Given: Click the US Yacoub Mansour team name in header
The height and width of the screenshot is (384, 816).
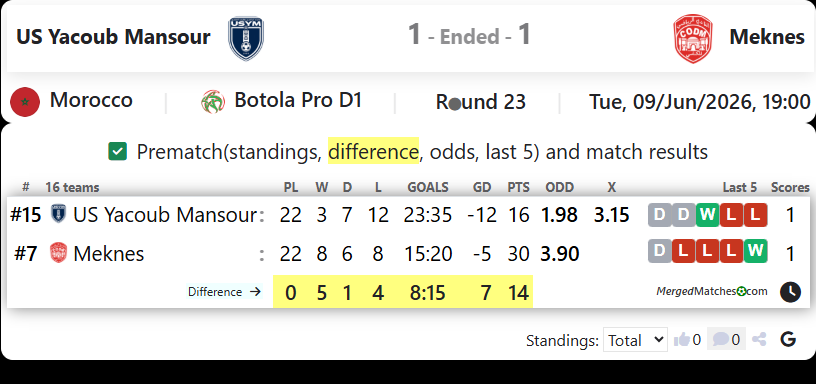Looking at the screenshot, I should click(113, 37).
